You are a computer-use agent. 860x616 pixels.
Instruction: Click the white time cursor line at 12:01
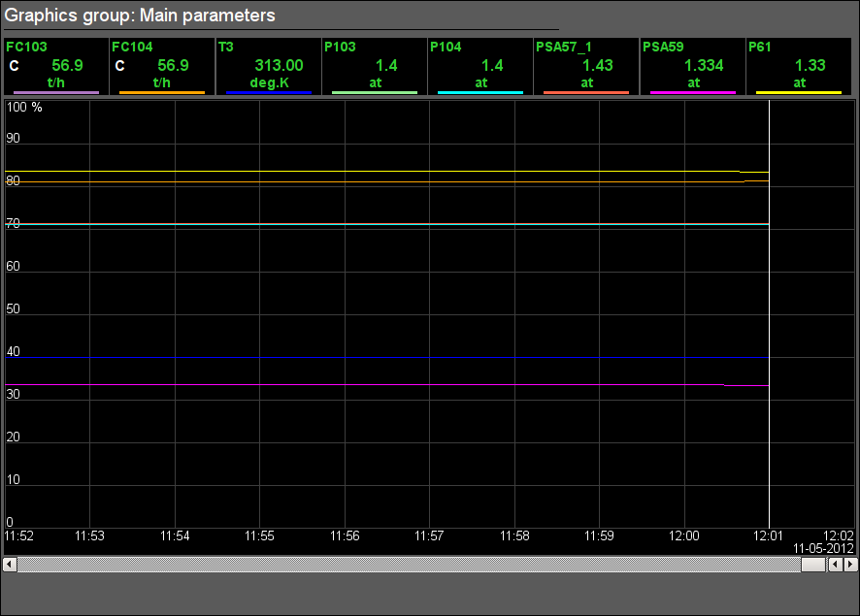[769, 314]
